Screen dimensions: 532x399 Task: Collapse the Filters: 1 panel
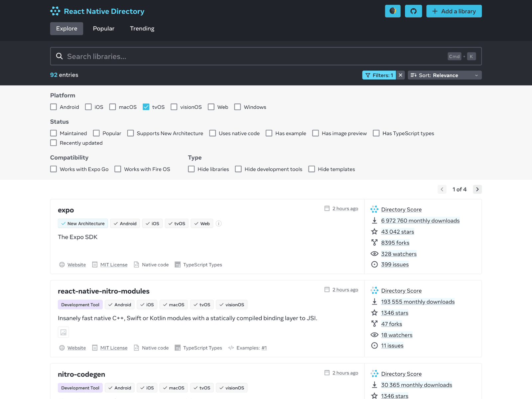pyautogui.click(x=379, y=75)
